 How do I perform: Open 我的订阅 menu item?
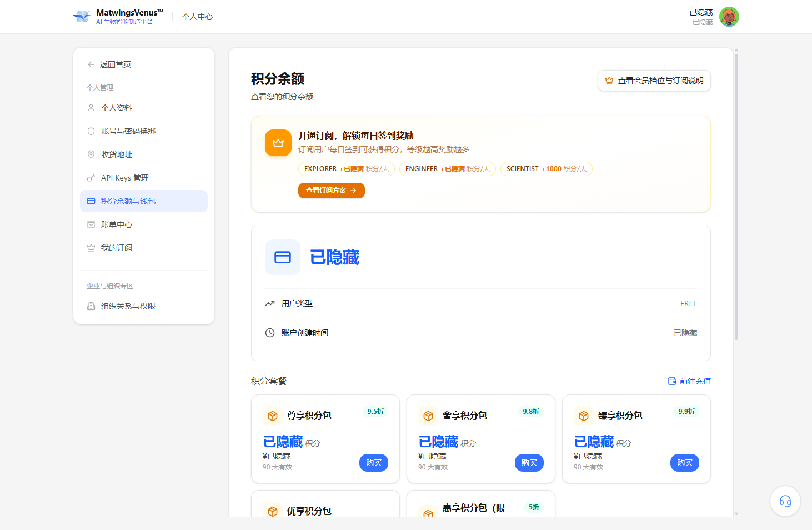coord(144,248)
